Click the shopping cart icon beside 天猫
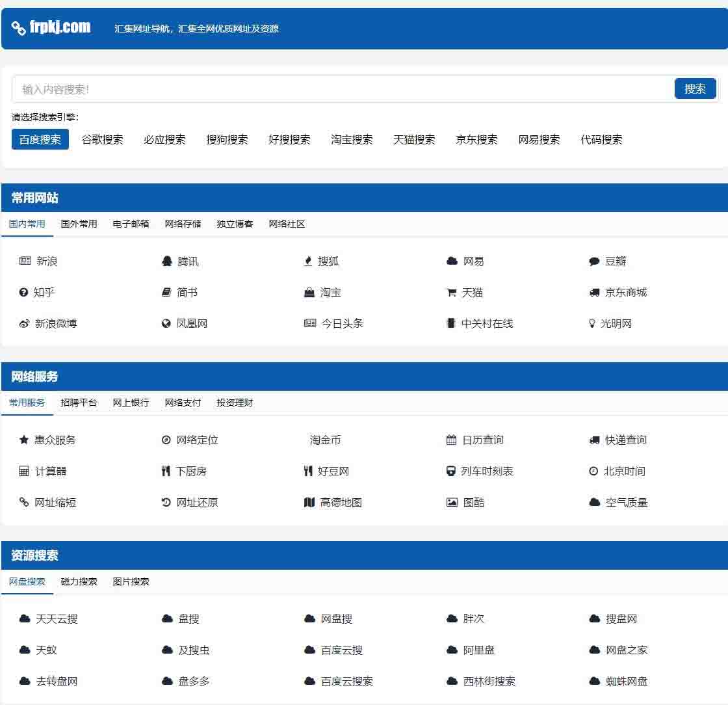Image resolution: width=728 pixels, height=705 pixels. tap(451, 293)
